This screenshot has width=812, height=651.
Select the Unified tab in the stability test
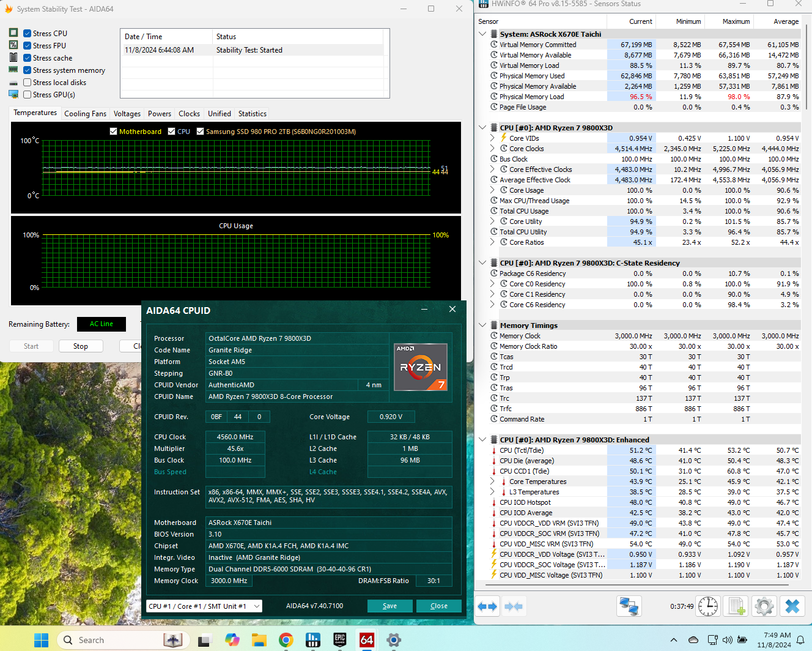220,114
